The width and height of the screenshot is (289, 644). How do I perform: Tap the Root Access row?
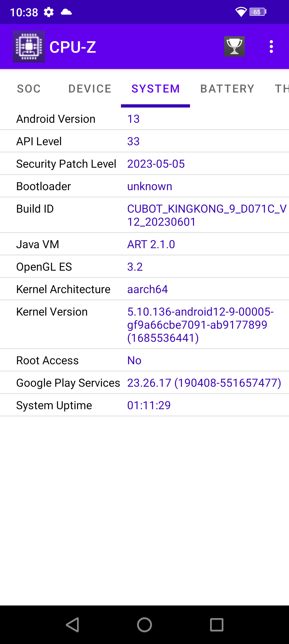pos(144,360)
